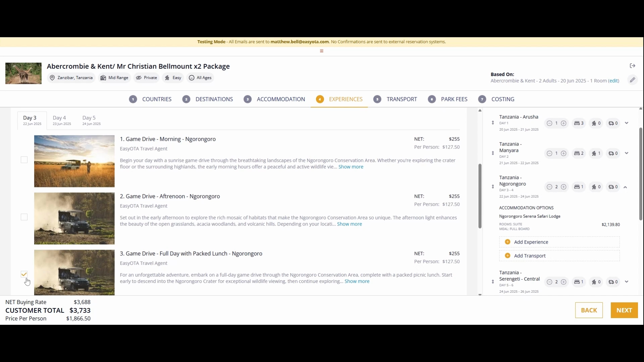Check the Game Drive - Aftrenoon checkbox
The image size is (644, 362).
coord(24,217)
